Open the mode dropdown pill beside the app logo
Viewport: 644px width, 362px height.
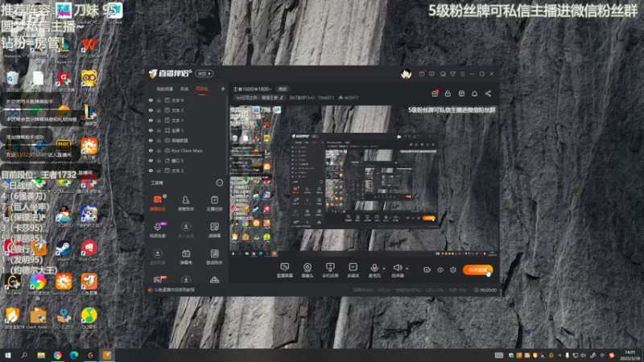coord(204,74)
